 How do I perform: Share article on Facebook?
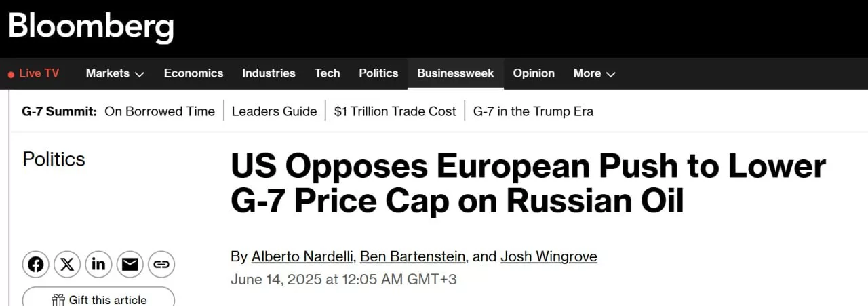click(36, 264)
